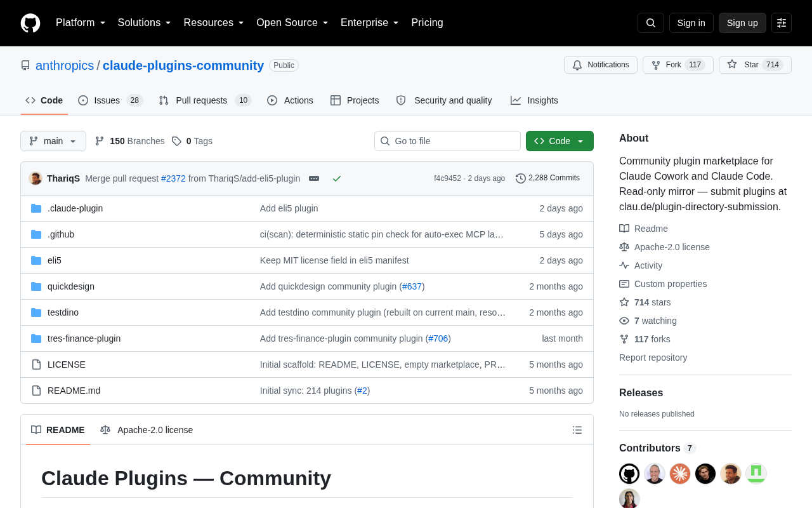
Task: Open the main branch selector
Action: [53, 141]
